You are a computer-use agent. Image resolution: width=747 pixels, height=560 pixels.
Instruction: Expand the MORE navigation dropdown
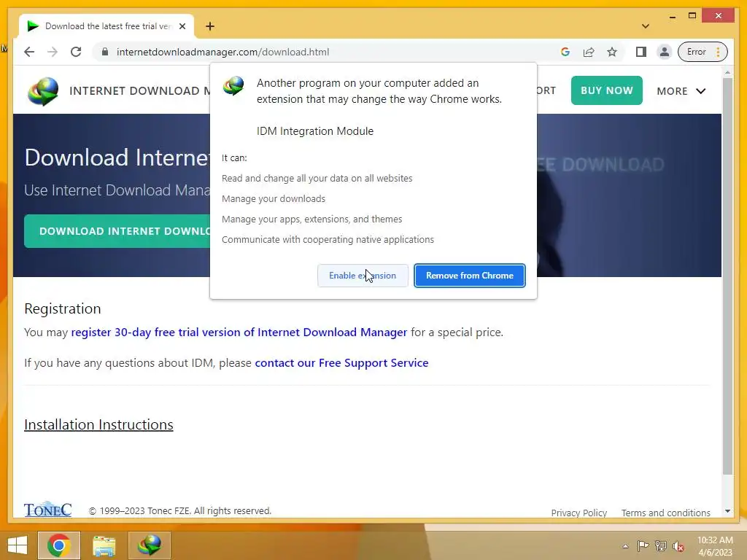pos(681,91)
